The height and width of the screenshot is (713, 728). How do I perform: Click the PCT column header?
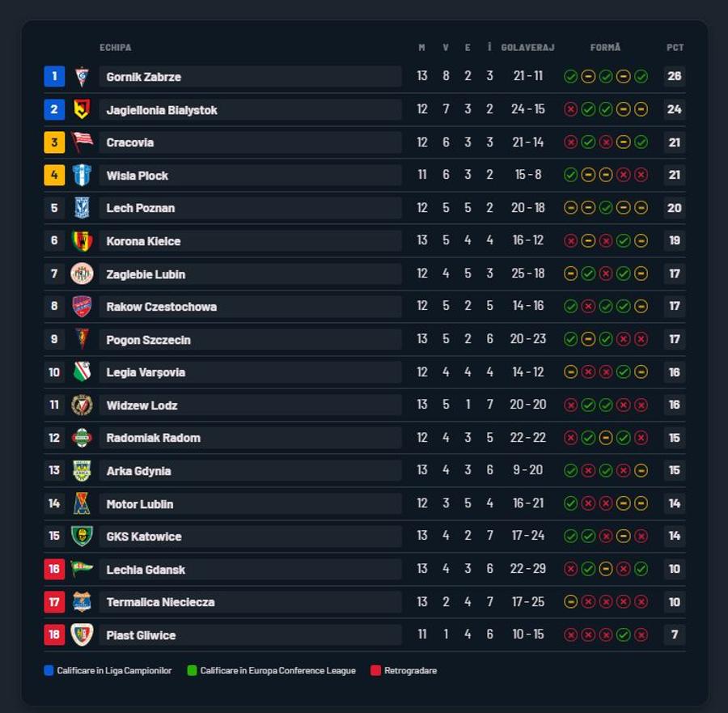pos(675,48)
